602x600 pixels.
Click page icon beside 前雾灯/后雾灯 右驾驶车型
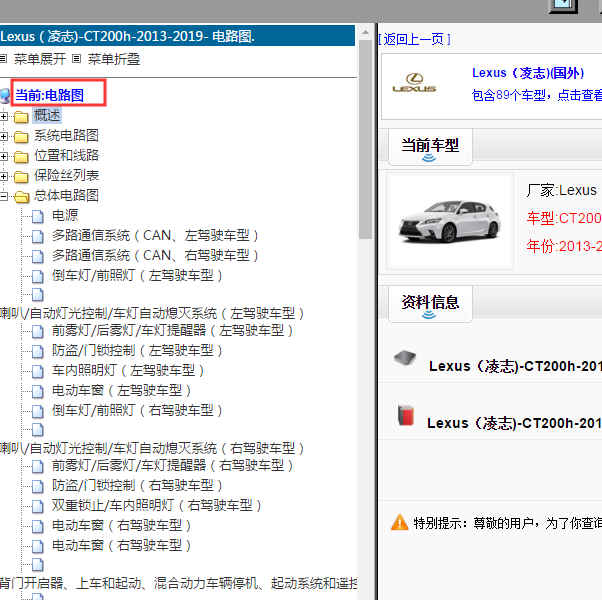[37, 466]
